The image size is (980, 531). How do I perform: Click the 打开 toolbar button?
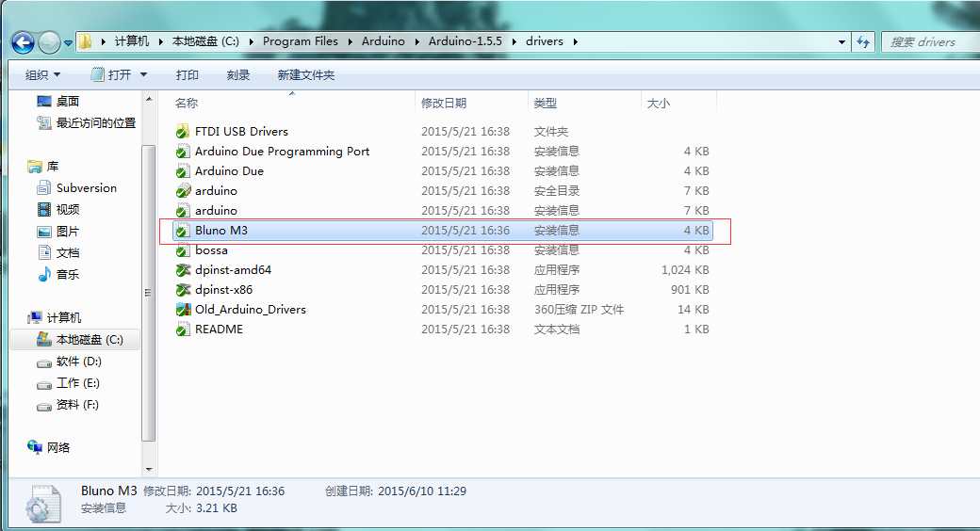point(111,75)
